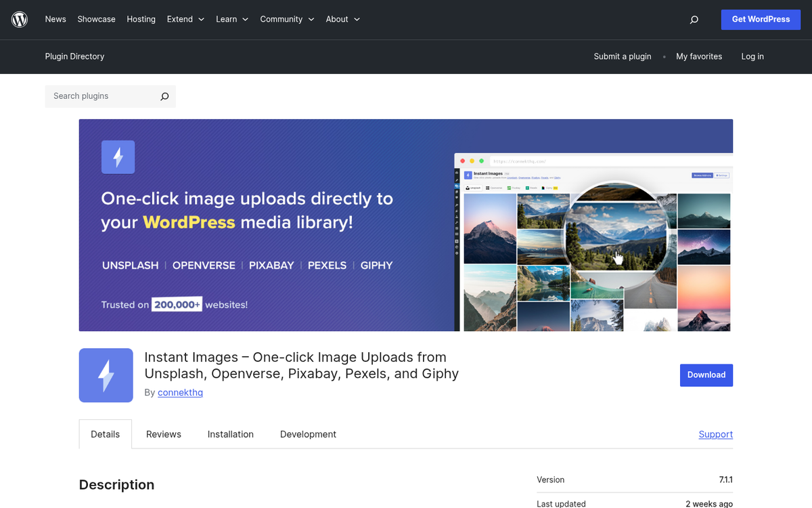Open the Installation tab

[230, 434]
